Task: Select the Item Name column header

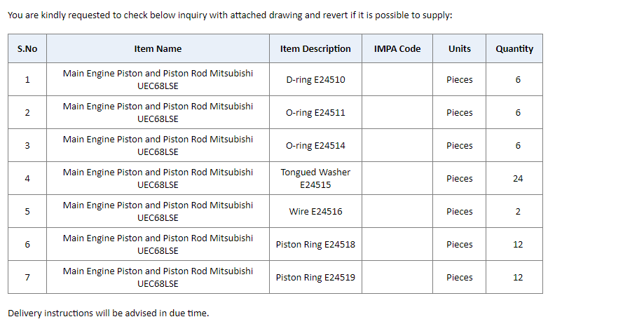Action: 158,48
